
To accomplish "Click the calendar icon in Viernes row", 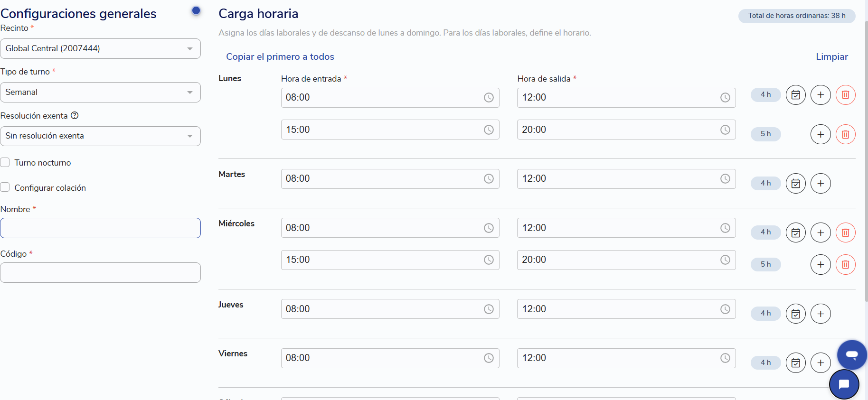I will [796, 363].
